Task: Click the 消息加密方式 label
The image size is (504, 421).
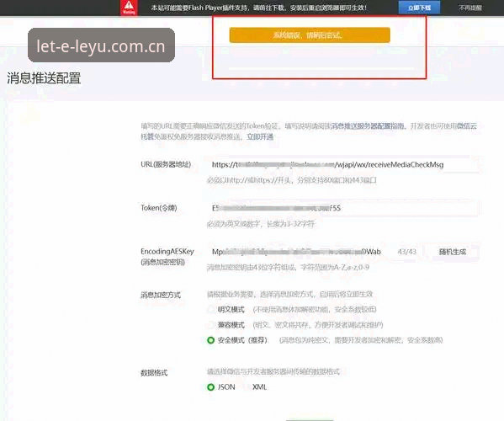Action: coord(161,295)
